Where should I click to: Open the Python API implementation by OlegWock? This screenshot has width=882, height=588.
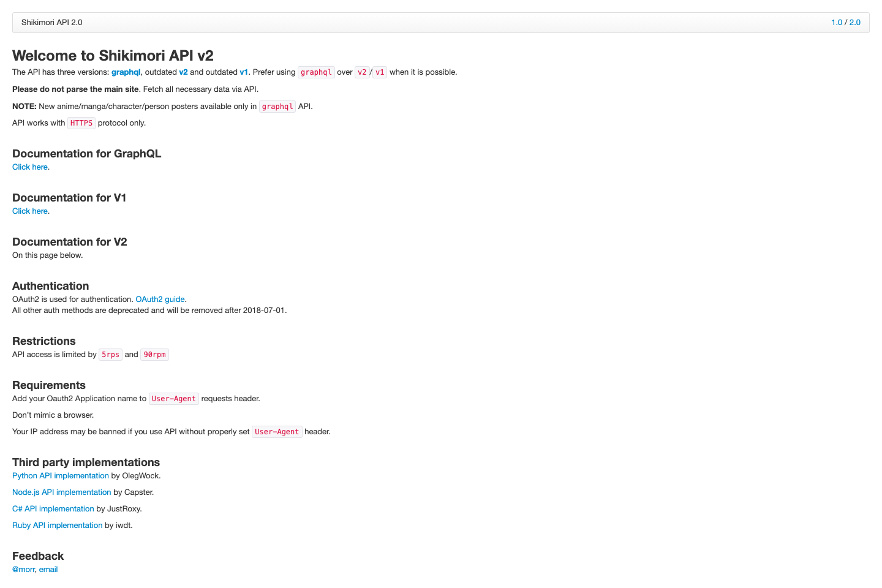pos(60,475)
